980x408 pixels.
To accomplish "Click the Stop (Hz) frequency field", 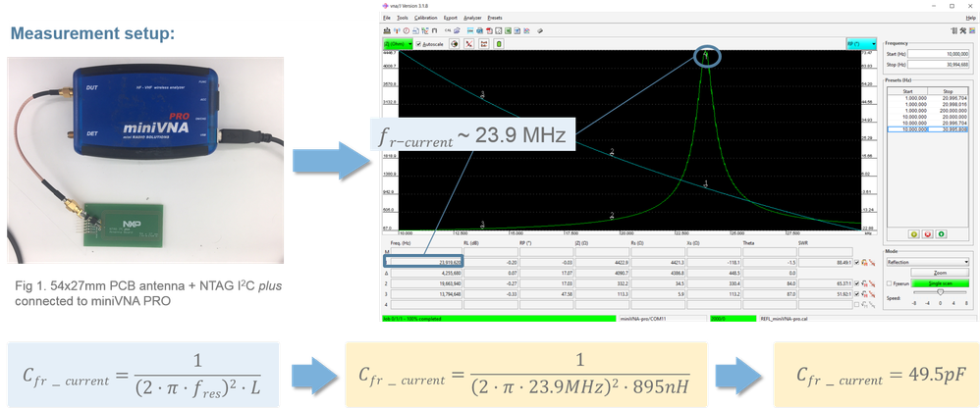I will coord(939,65).
